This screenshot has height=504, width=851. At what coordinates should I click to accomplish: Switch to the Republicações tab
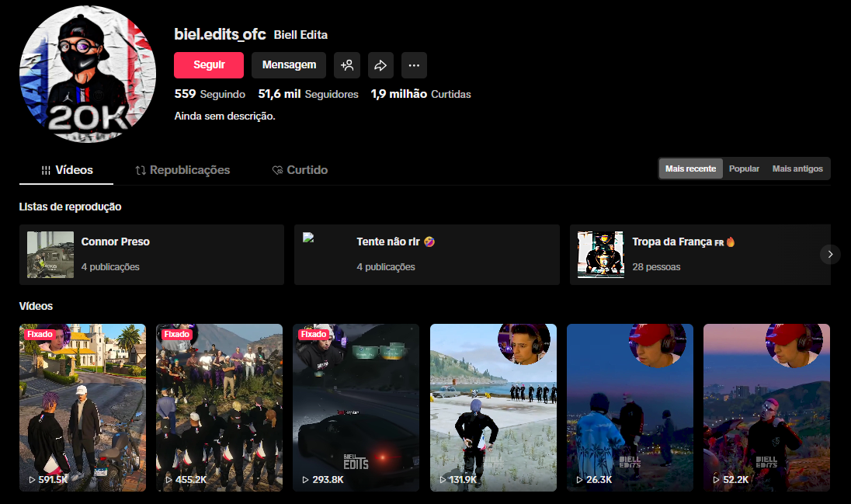tap(182, 170)
